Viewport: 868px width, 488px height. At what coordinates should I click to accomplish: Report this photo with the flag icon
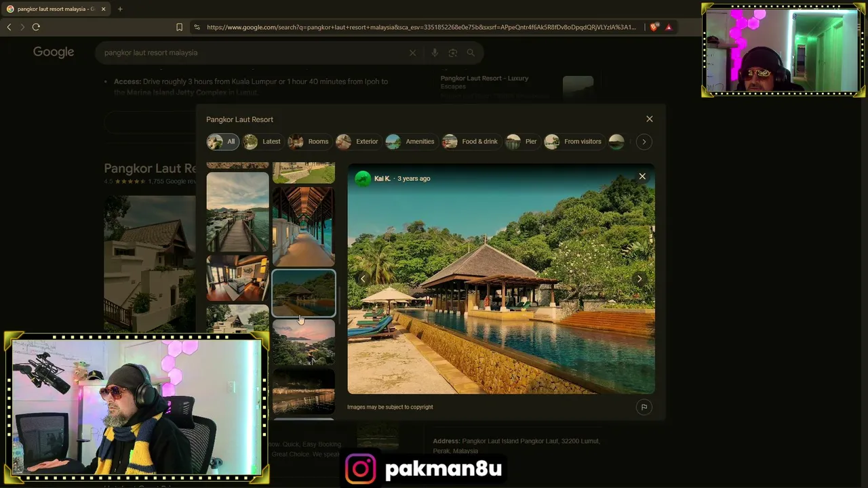(x=644, y=407)
